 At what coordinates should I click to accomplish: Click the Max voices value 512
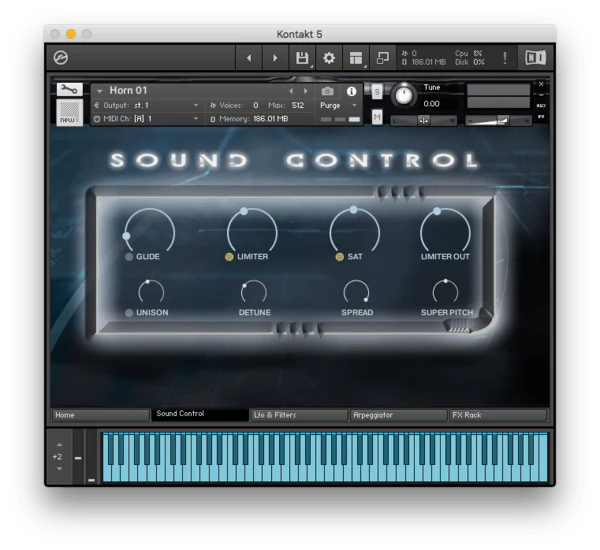pos(298,105)
